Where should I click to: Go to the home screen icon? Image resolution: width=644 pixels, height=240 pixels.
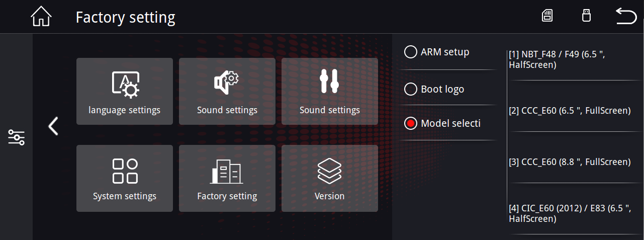[x=41, y=17]
